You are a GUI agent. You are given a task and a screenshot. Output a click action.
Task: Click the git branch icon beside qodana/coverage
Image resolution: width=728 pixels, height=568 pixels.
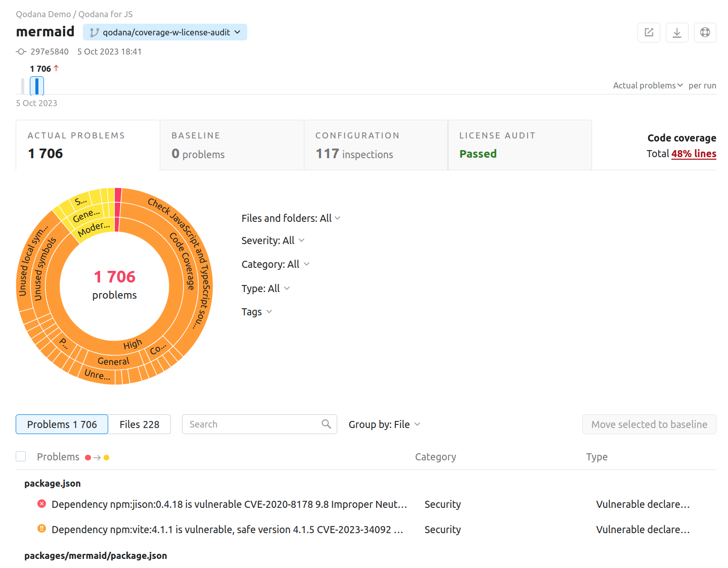[94, 32]
